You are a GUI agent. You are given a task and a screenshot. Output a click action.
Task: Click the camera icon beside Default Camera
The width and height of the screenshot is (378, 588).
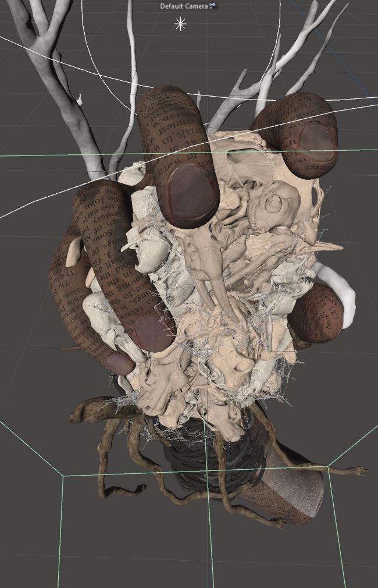pyautogui.click(x=213, y=5)
